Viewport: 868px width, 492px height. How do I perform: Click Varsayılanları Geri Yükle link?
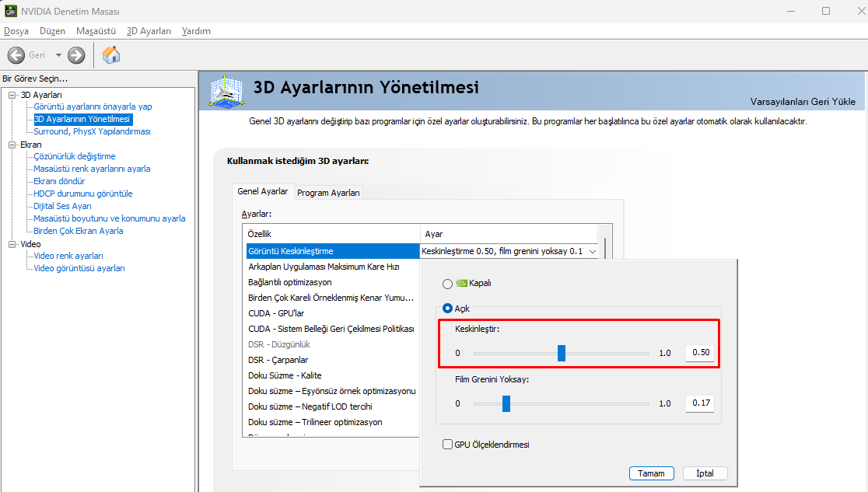[x=803, y=102]
